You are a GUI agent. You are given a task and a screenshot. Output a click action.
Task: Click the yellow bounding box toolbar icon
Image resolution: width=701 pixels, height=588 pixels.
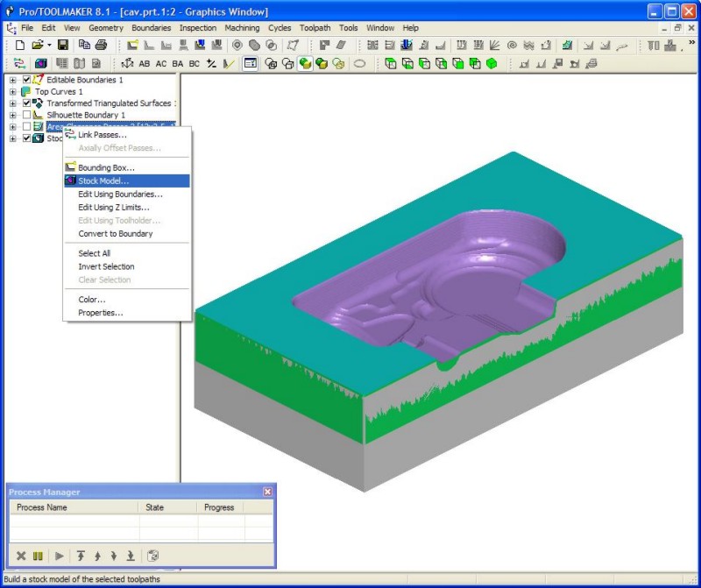[132, 46]
